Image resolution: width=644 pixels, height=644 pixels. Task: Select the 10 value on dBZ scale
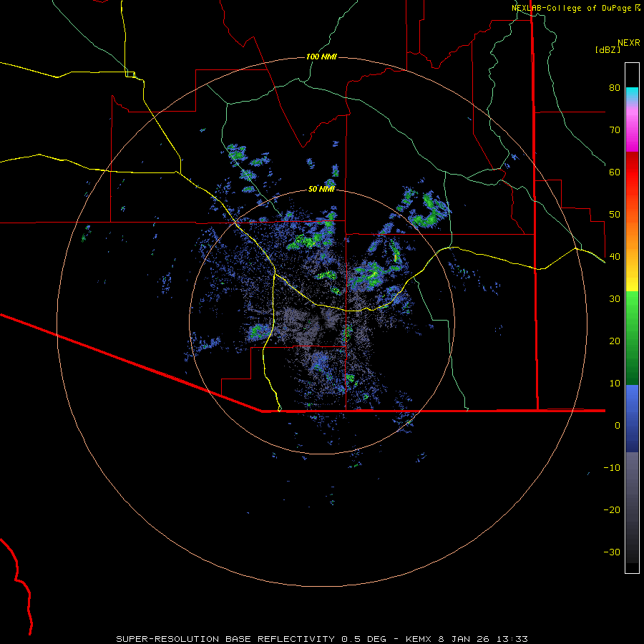[x=615, y=384]
